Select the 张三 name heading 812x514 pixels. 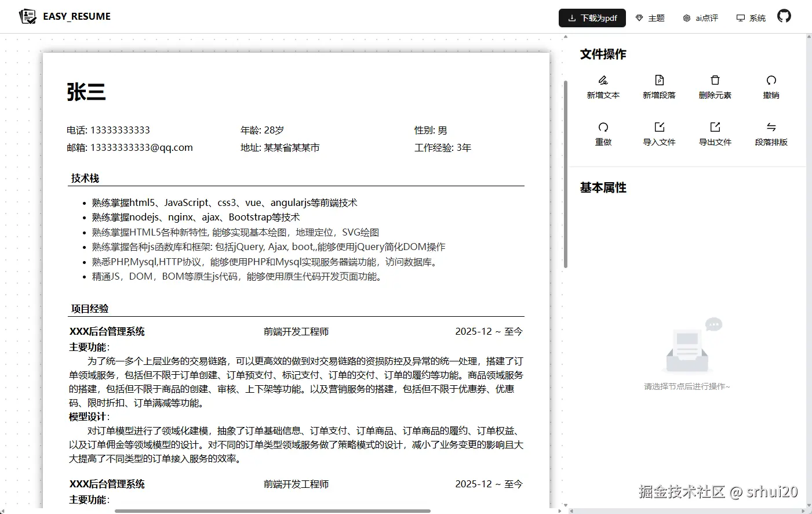[86, 92]
